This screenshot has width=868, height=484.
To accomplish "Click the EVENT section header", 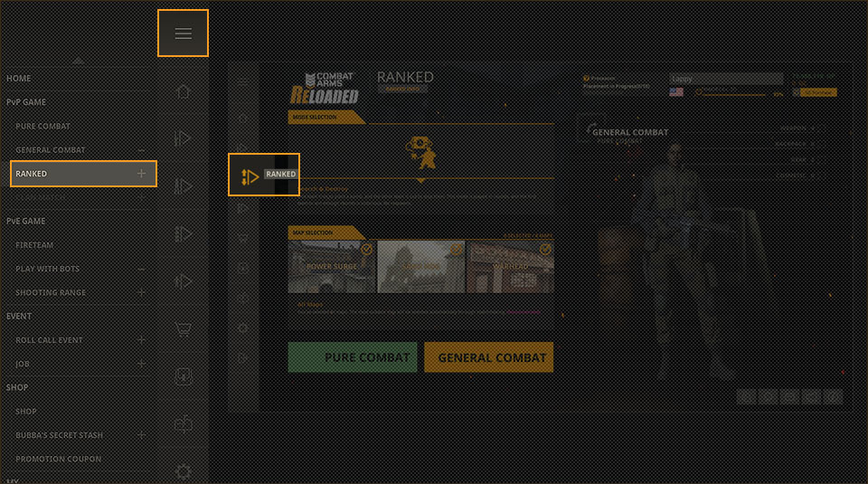I will [x=19, y=317].
